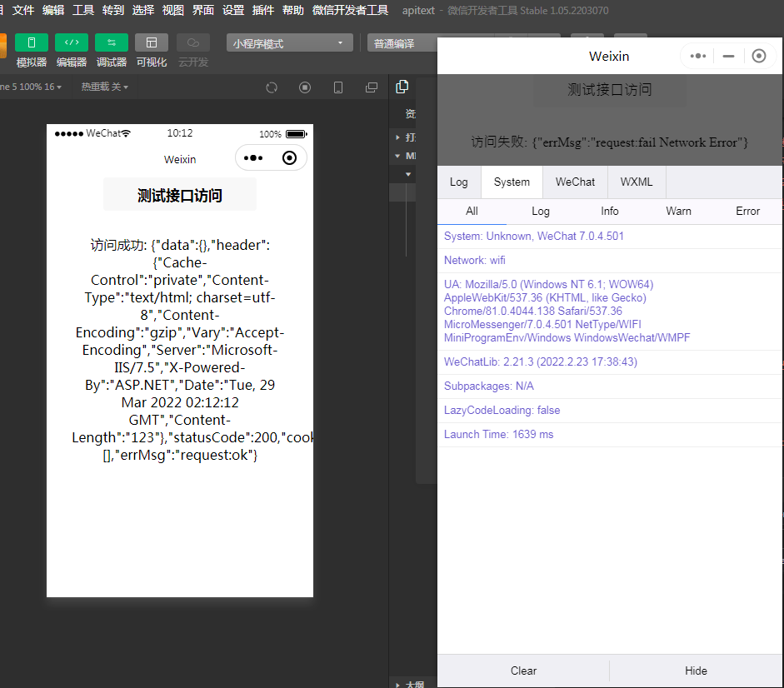Toggle the 模拟器 simulator panel button
The image size is (784, 688).
(32, 43)
